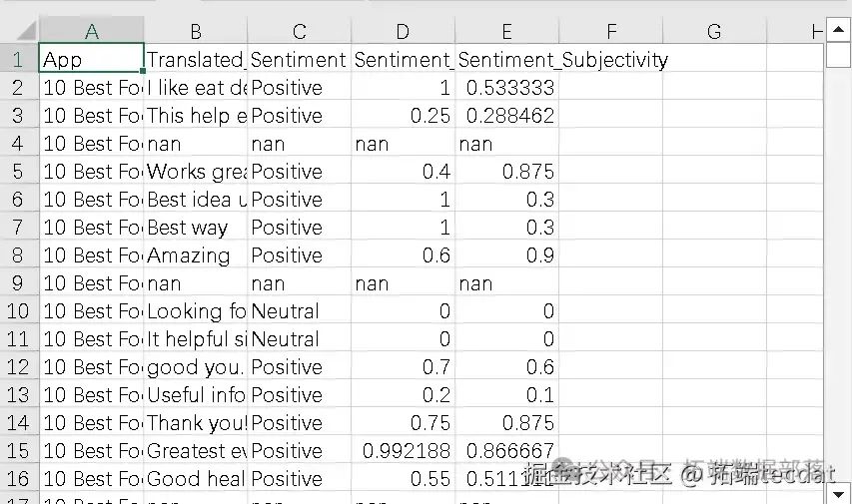Click the scroll up arrow
The height and width of the screenshot is (504, 852).
tap(837, 30)
